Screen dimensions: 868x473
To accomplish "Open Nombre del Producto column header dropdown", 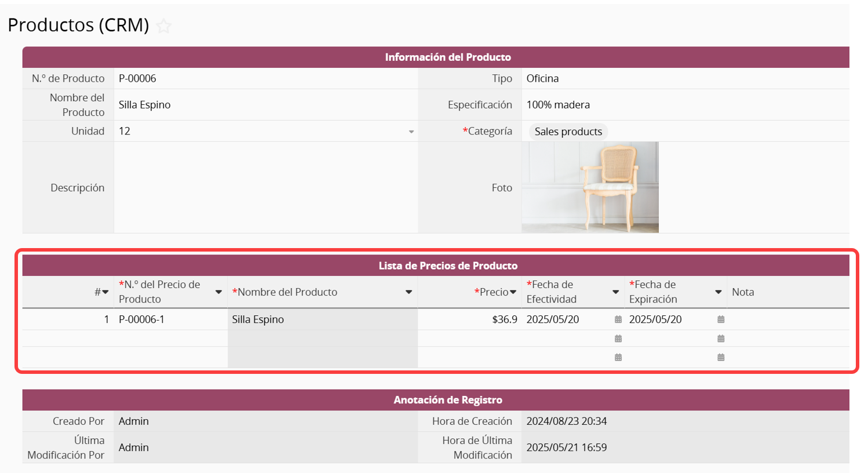I will tap(409, 292).
